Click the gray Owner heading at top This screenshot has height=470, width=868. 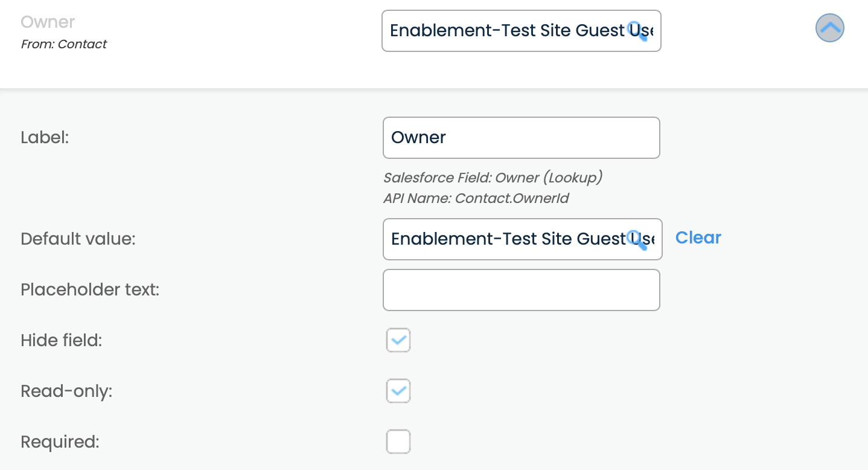(48, 22)
